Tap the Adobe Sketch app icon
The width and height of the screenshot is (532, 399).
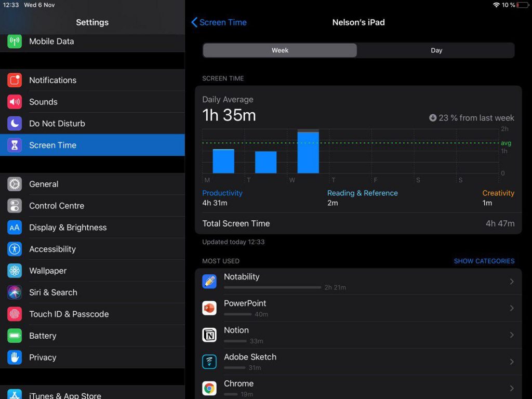pyautogui.click(x=209, y=362)
